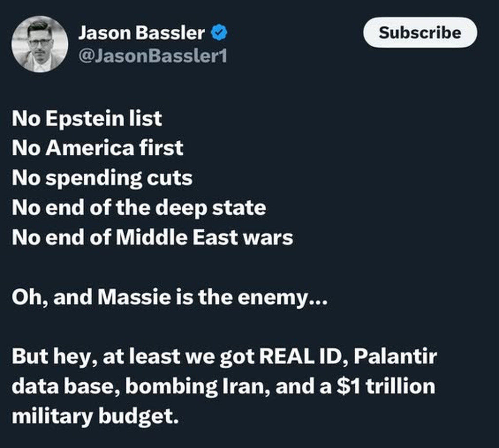Click the Subscribe button
This screenshot has width=499, height=448.
coord(420,33)
